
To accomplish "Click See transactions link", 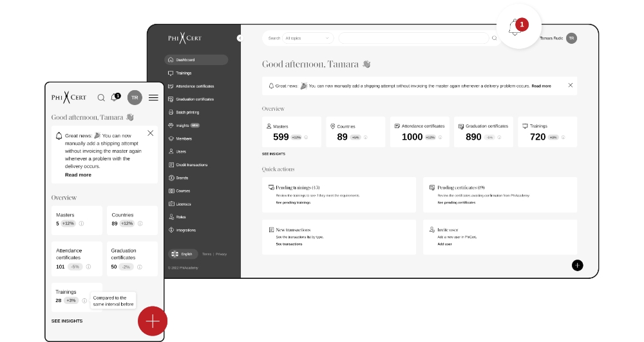I will pos(289,244).
